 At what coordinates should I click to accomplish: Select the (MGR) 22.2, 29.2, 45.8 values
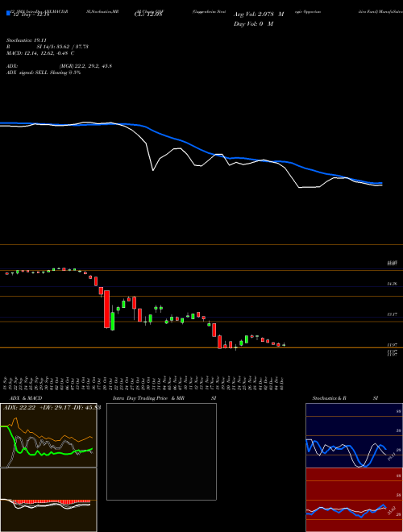pos(85,66)
